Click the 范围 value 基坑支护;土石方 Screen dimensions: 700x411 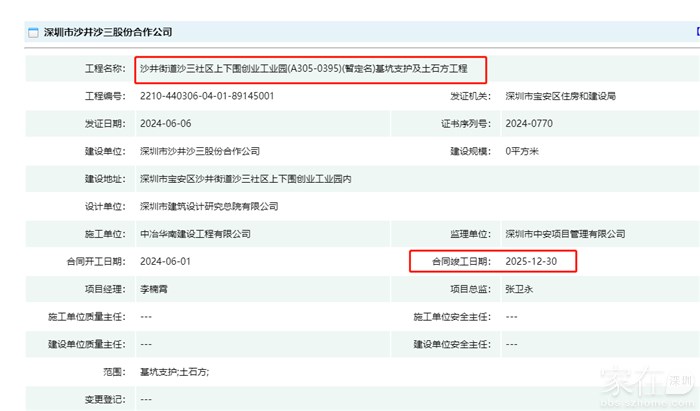[x=174, y=371]
